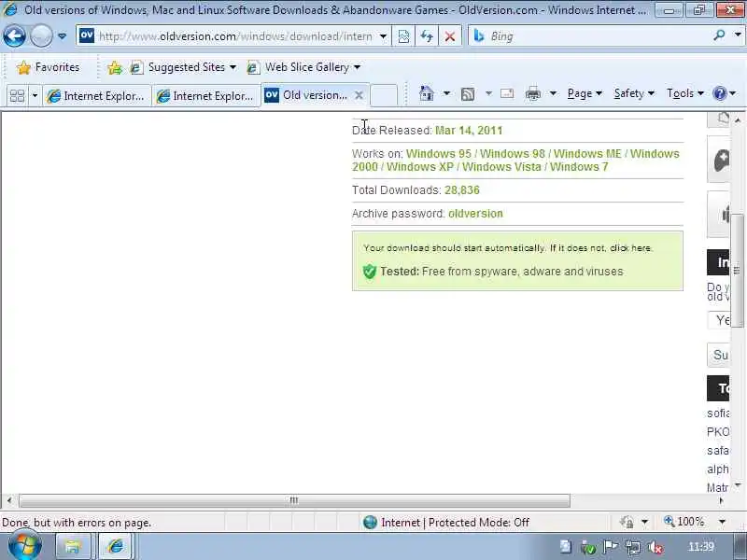Click Windows 95 compatibility text
The width and height of the screenshot is (747, 560).
[x=438, y=154]
